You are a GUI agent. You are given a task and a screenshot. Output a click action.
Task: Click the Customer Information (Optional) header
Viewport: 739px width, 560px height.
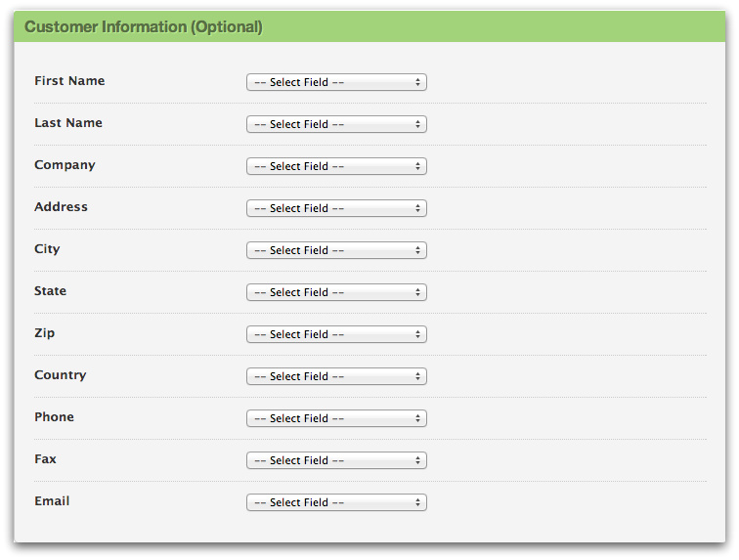point(144,27)
